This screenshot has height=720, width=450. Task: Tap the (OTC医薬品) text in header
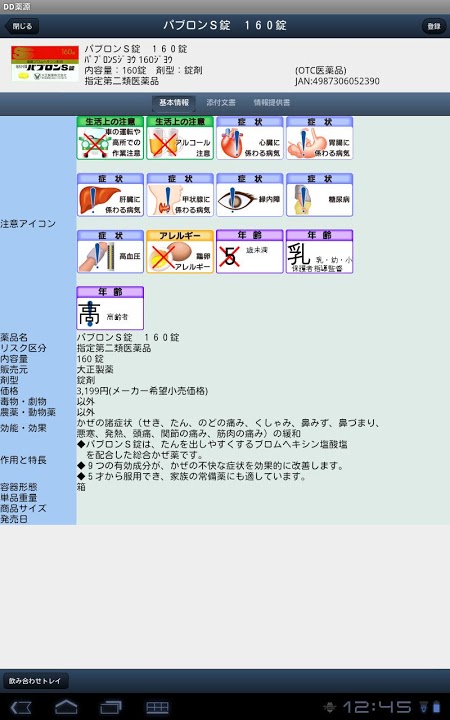pos(321,71)
